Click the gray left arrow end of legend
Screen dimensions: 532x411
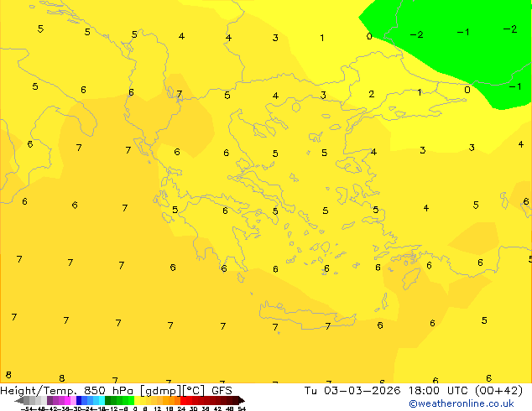[x=19, y=400]
